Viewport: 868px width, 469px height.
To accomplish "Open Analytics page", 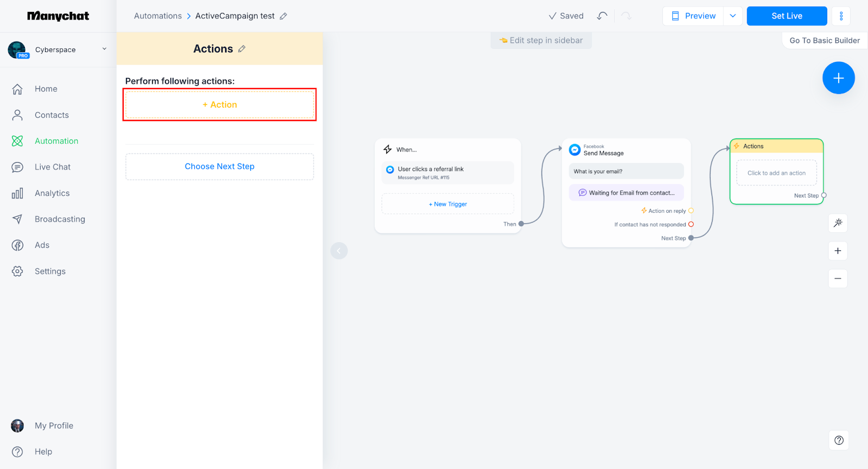I will (x=52, y=193).
